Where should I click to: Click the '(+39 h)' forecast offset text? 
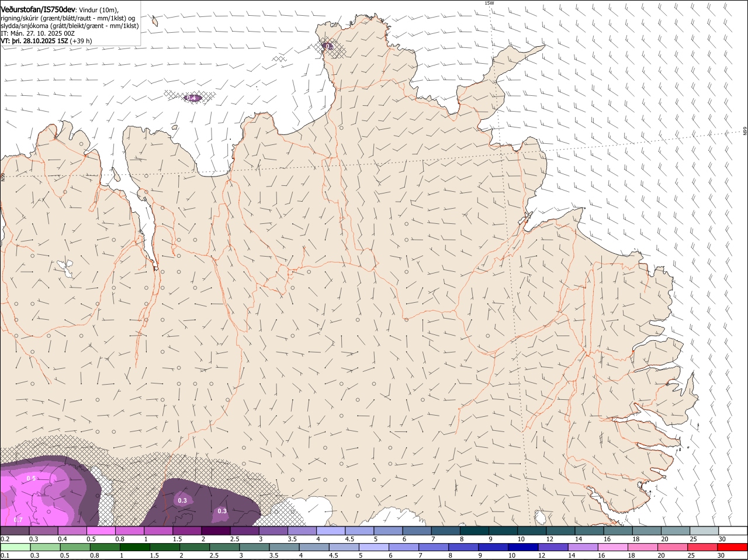pos(81,41)
